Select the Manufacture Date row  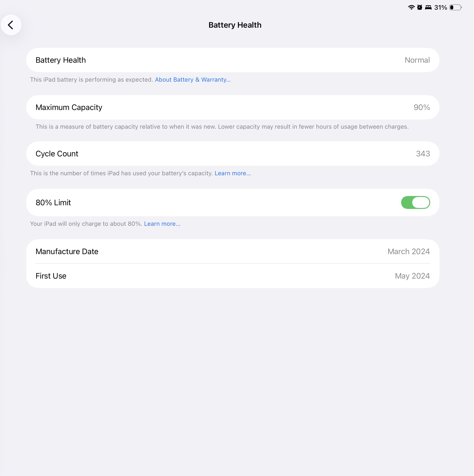coord(233,251)
